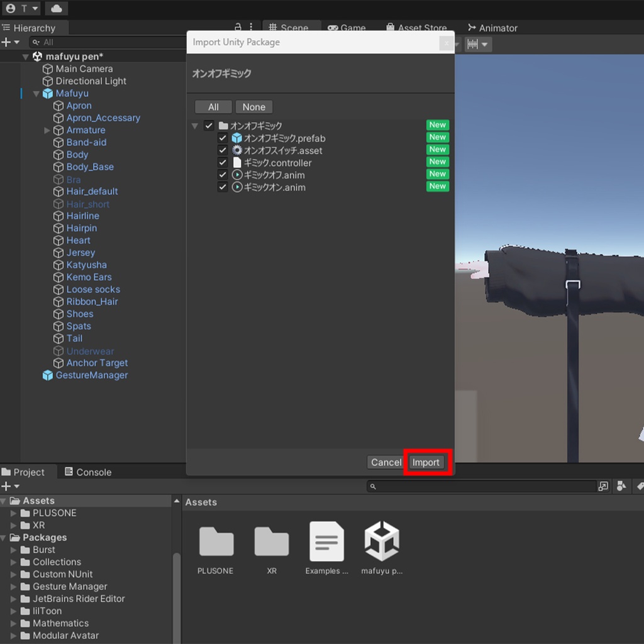Viewport: 644px width, 644px height.
Task: Select the Hair_default object
Action: tap(92, 191)
